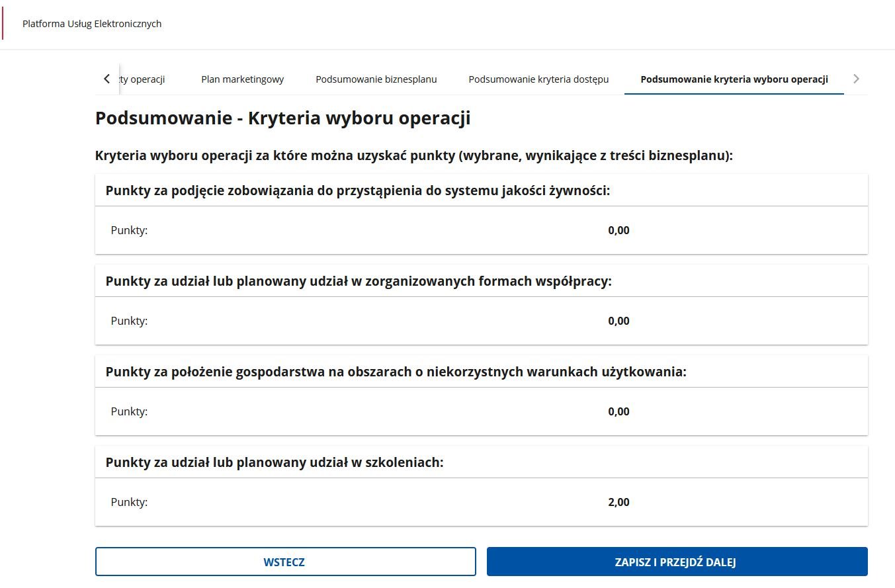Click the 0,00 value for cooperation forms
The width and height of the screenshot is (895, 588).
618,321
